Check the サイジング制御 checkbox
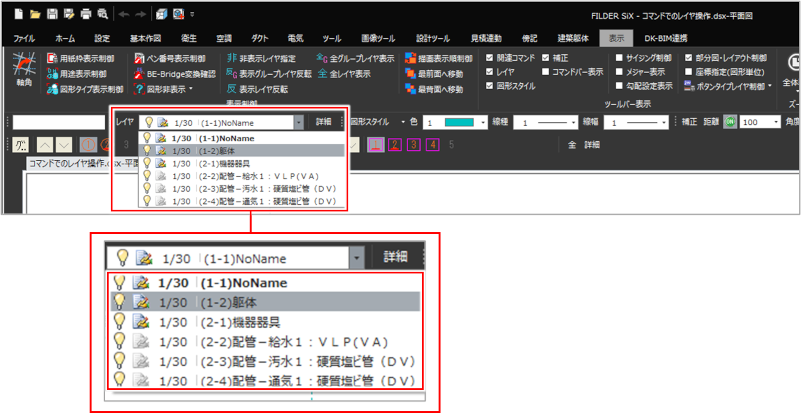 tap(620, 58)
